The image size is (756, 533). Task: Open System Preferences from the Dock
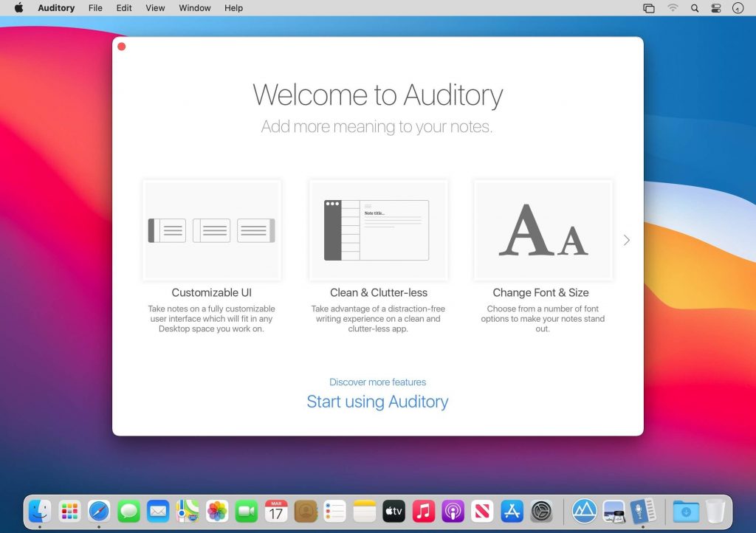coord(541,510)
